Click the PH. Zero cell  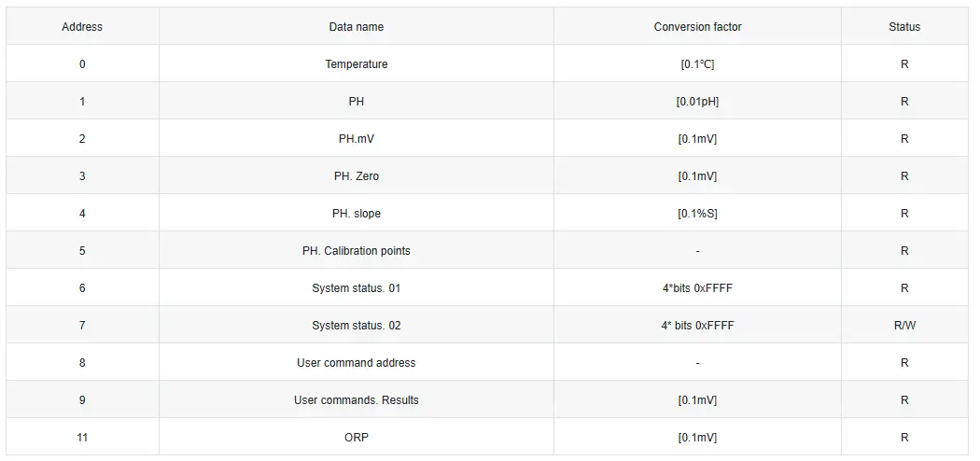357,176
